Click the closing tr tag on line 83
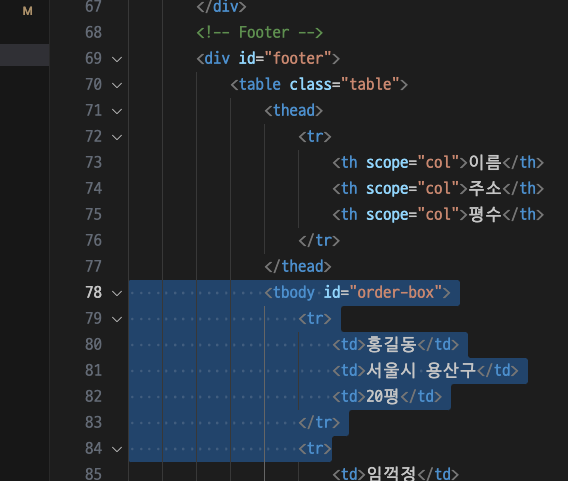 click(319, 422)
